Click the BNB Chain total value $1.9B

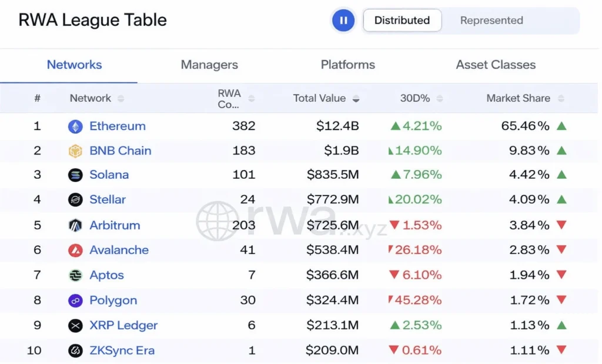point(342,151)
